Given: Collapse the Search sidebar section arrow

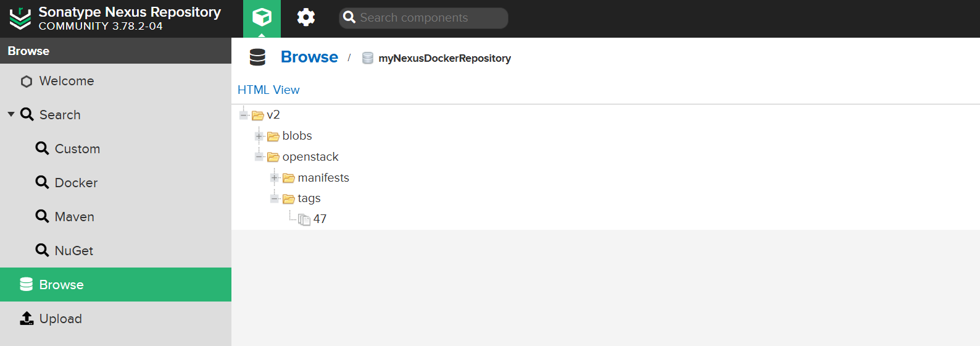Looking at the screenshot, I should point(11,114).
